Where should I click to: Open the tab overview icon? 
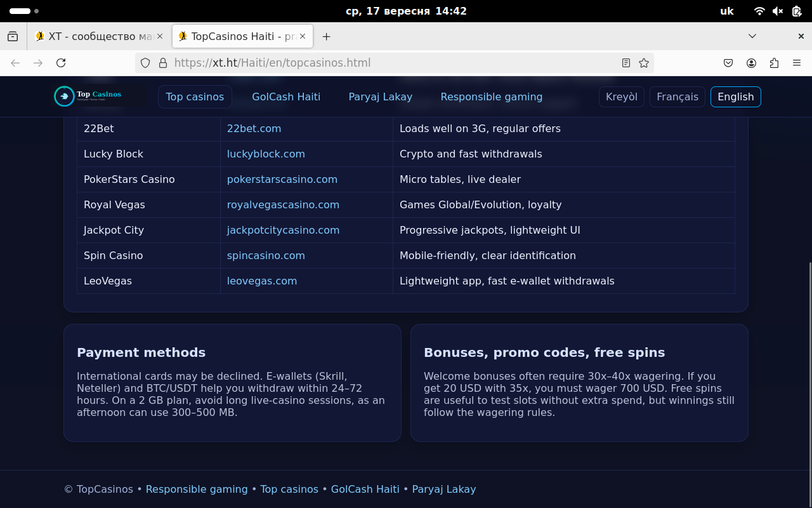click(x=13, y=36)
